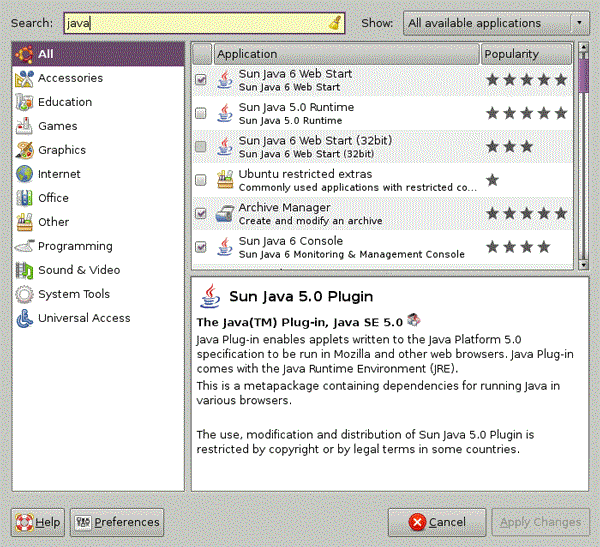Uncheck the Sun Java 6 Console checkbox

pyautogui.click(x=201, y=247)
